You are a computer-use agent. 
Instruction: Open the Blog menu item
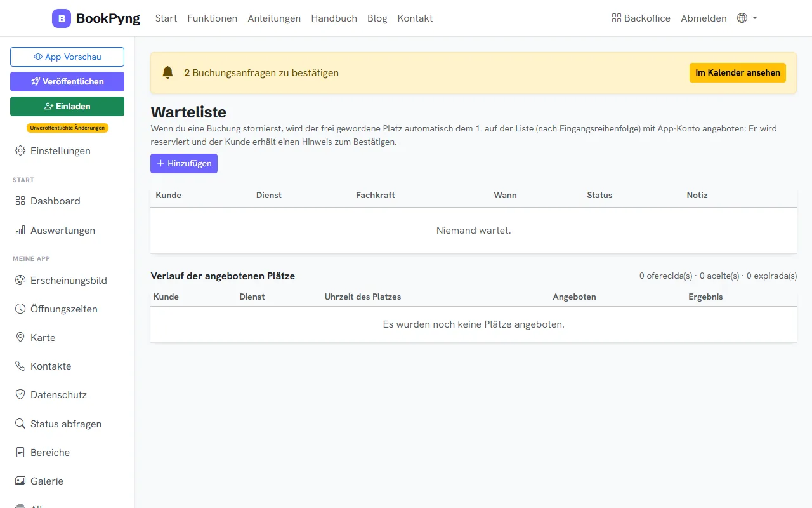pyautogui.click(x=377, y=18)
